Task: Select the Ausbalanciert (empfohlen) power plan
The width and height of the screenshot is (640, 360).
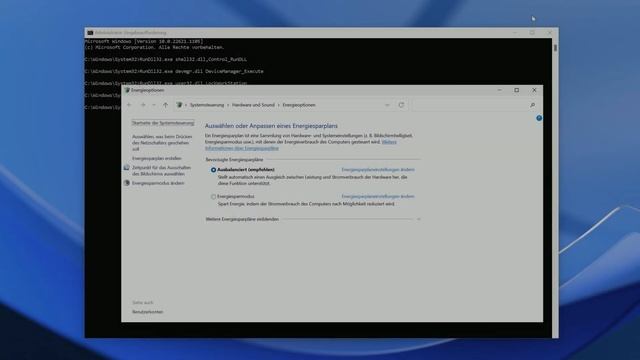Action: (x=213, y=170)
